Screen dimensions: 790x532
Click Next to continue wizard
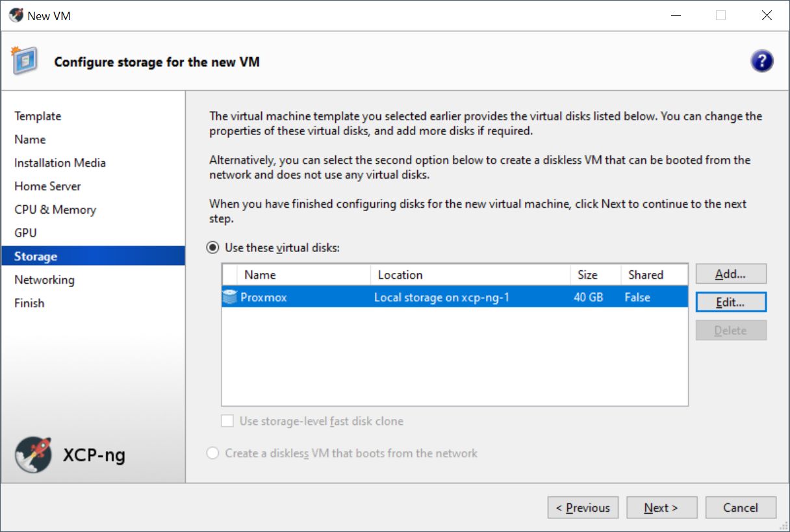tap(661, 508)
